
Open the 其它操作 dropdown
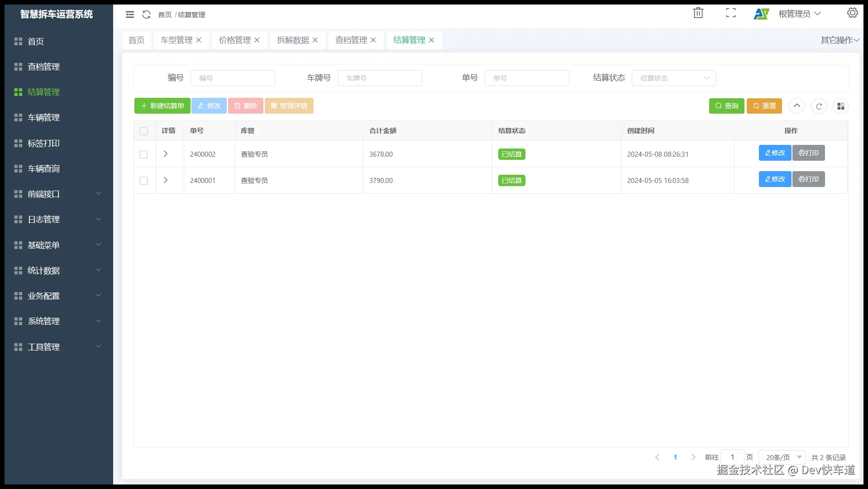[x=840, y=40]
